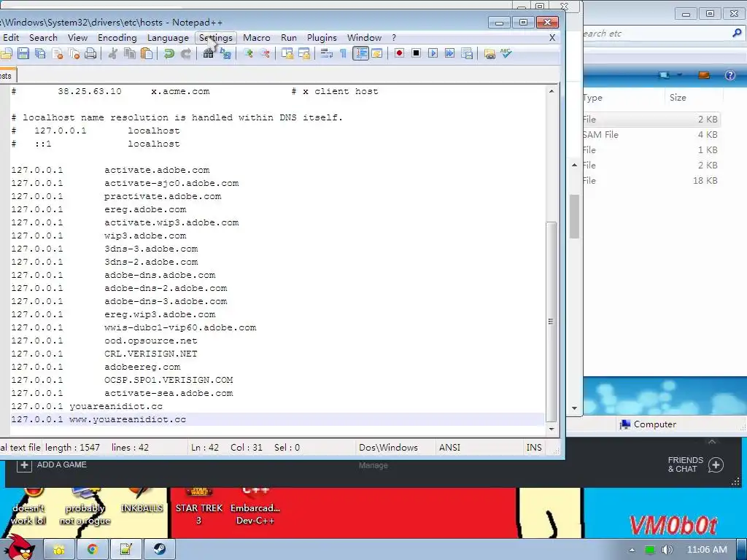Viewport: 747px width, 560px height.
Task: Open the ? help menu
Action: click(x=394, y=38)
